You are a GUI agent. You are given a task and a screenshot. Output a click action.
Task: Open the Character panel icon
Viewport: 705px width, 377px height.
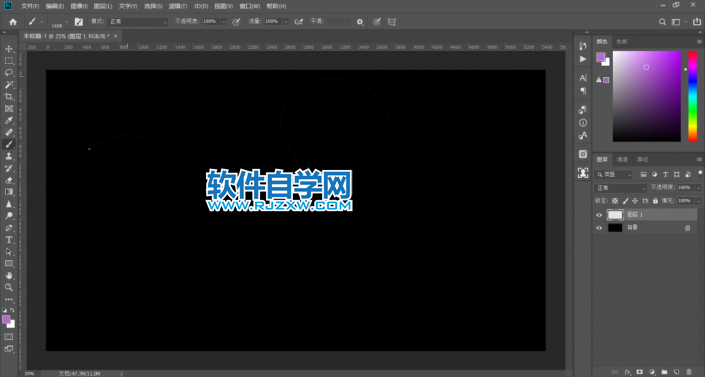[583, 78]
